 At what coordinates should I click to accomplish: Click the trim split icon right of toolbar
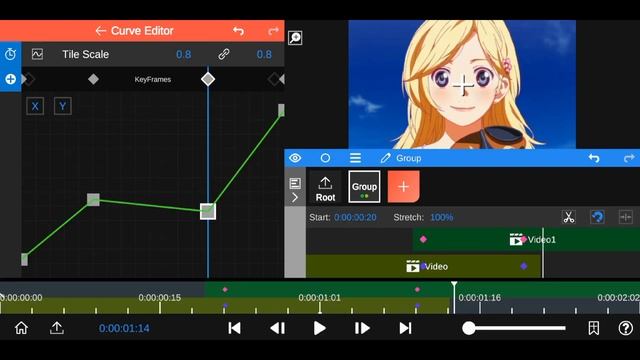pos(626,217)
